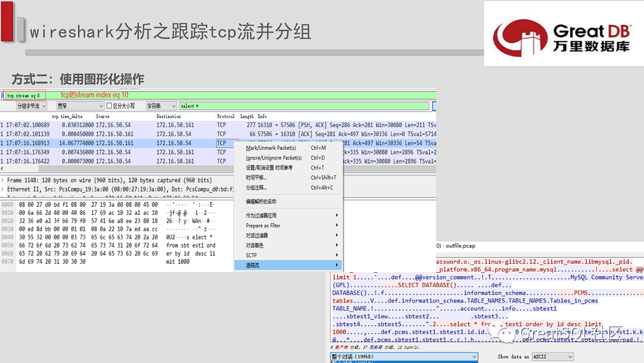644x363 pixels.
Task: Choose Ignore/Unignore Packet(s) menu entry
Action: click(x=288, y=158)
